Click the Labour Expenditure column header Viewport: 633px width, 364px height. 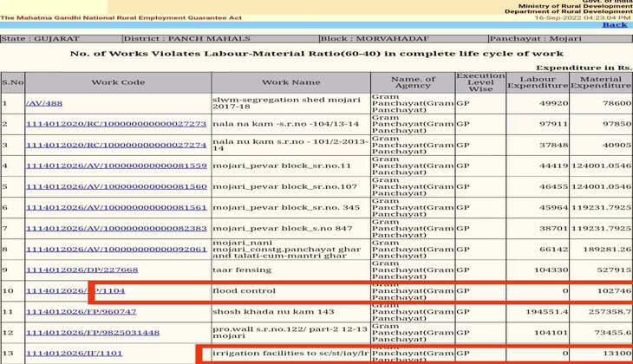pyautogui.click(x=537, y=82)
